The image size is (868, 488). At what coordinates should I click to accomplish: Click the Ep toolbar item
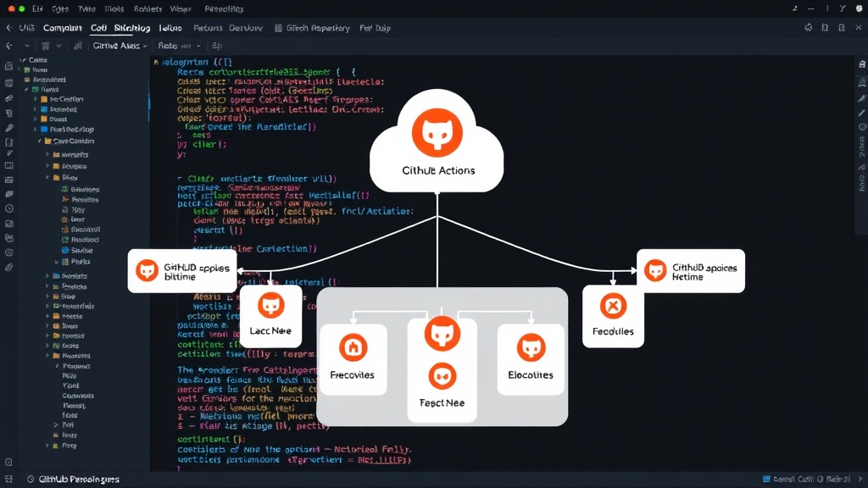(x=217, y=46)
